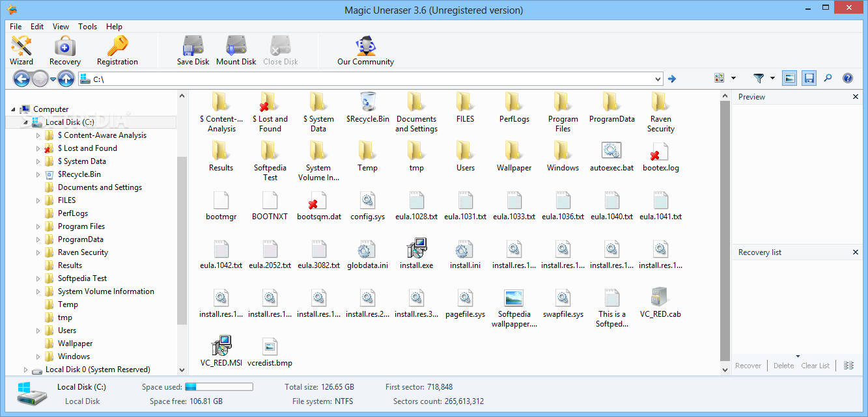Select Wallpaper folder in tree
Screen dimensions: 868x417
tap(75, 343)
